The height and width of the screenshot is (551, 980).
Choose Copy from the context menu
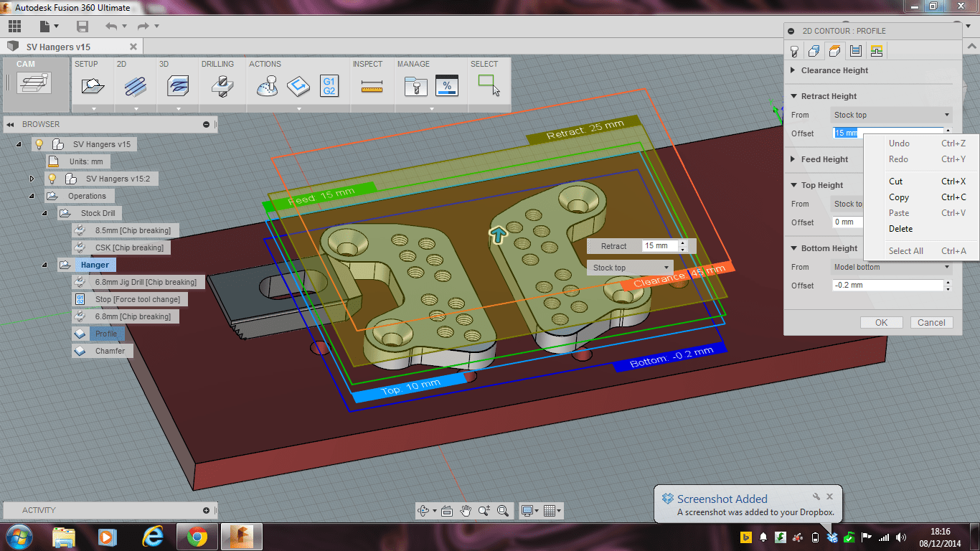(x=898, y=197)
